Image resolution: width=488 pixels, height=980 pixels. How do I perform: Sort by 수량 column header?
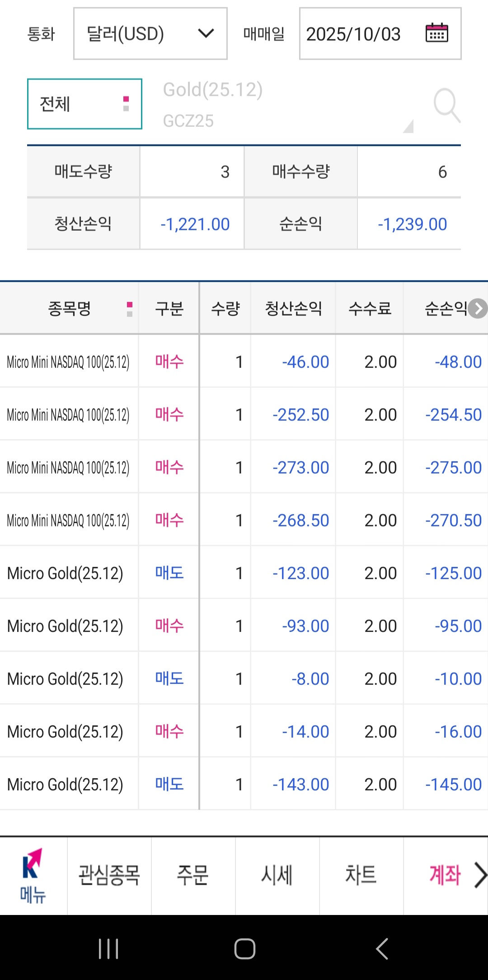tap(225, 309)
